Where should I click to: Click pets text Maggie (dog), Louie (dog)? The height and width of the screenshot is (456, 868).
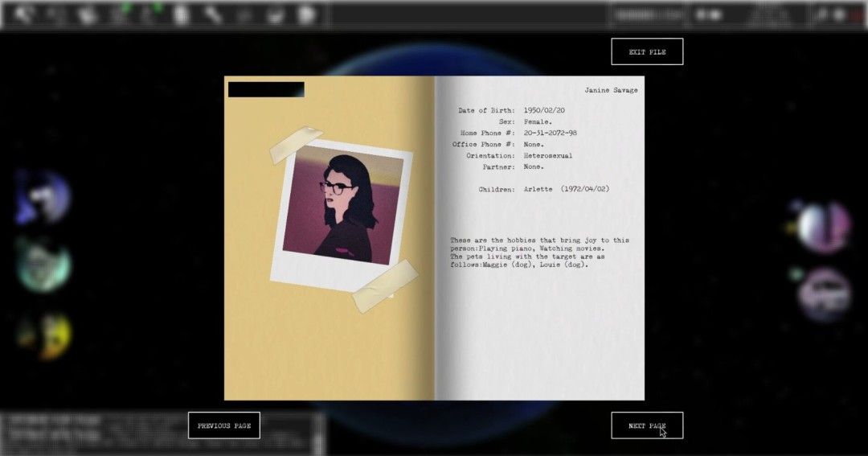click(x=535, y=265)
